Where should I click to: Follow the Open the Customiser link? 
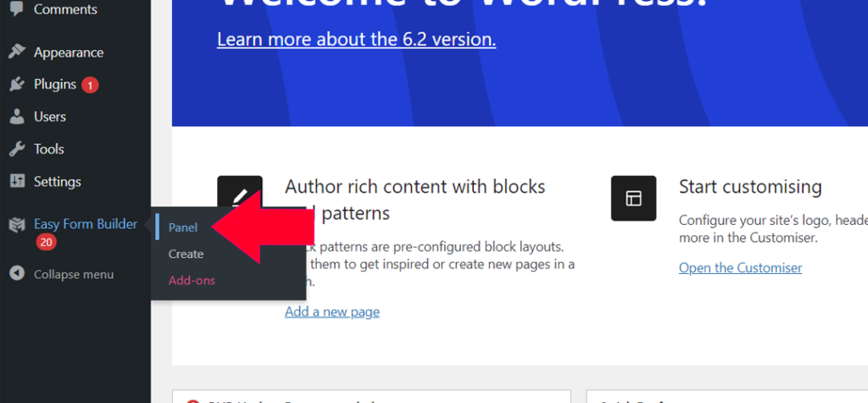coord(740,268)
